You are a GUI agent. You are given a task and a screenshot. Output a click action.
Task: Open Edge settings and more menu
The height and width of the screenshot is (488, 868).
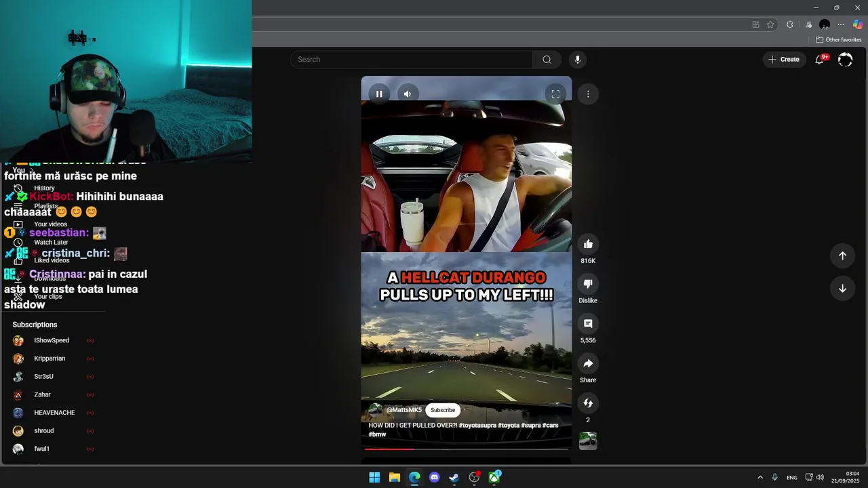click(841, 24)
